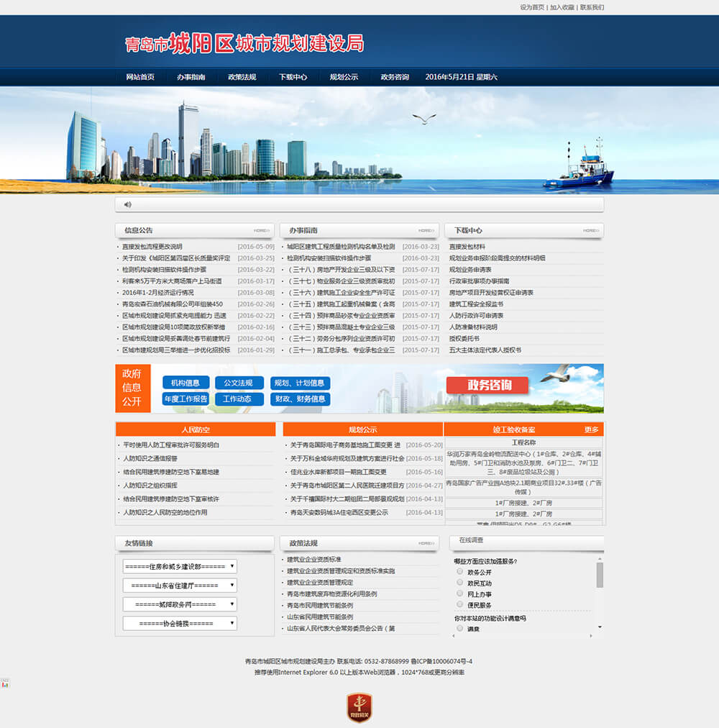Viewport: 719px width, 728px height.
Task: Expand the 协会链接 dropdown
Action: [180, 623]
